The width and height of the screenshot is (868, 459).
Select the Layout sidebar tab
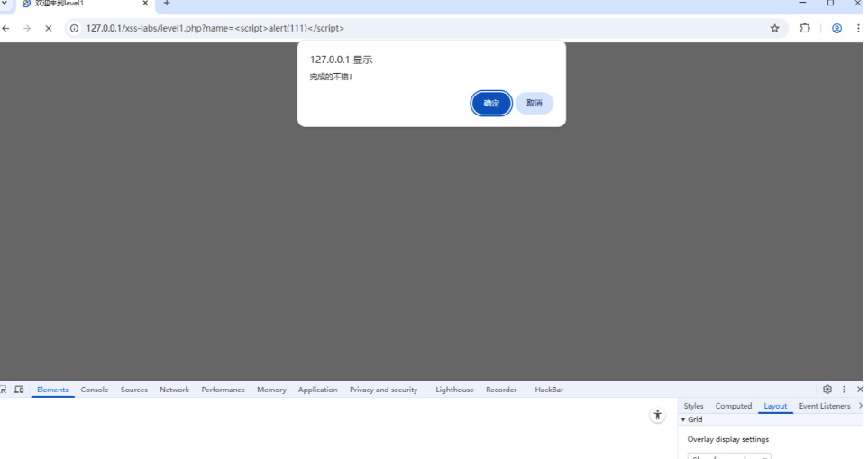pyautogui.click(x=775, y=406)
